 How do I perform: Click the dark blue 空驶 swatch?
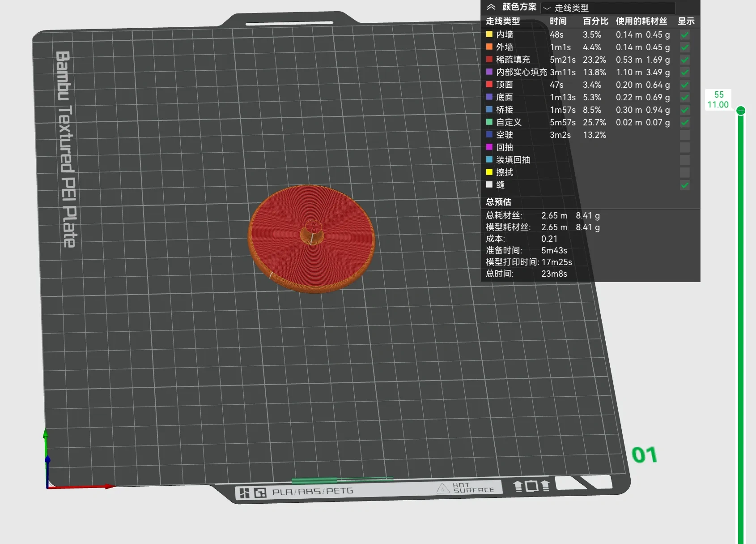(489, 134)
